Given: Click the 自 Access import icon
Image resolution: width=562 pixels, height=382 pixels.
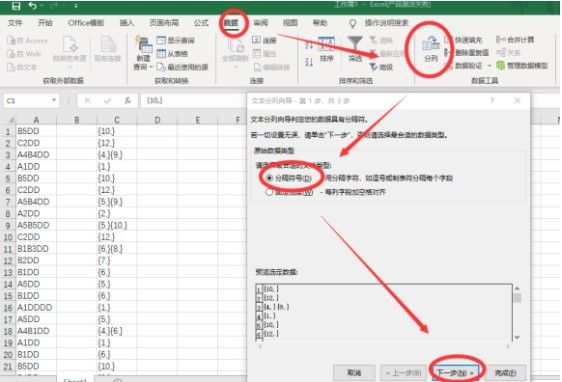Looking at the screenshot, I should point(11,40).
